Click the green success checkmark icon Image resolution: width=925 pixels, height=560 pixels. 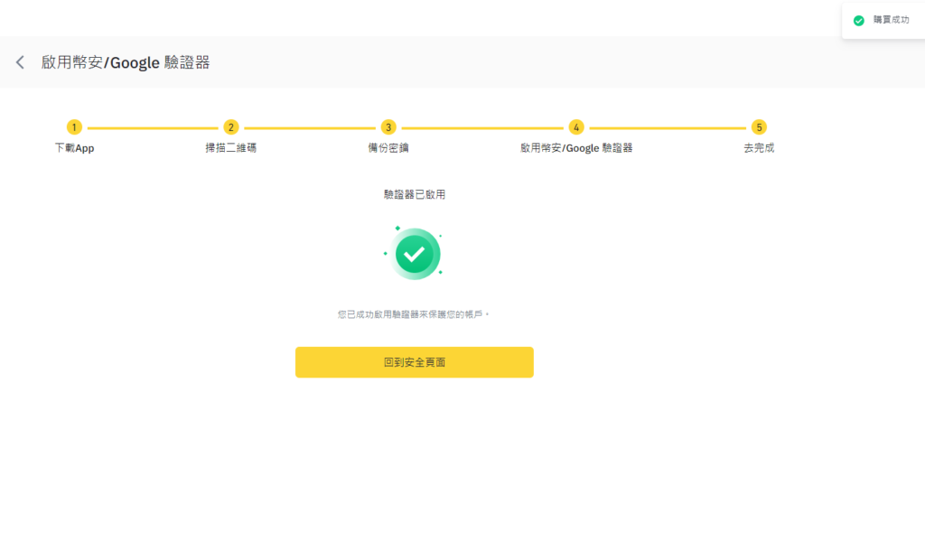pos(415,253)
